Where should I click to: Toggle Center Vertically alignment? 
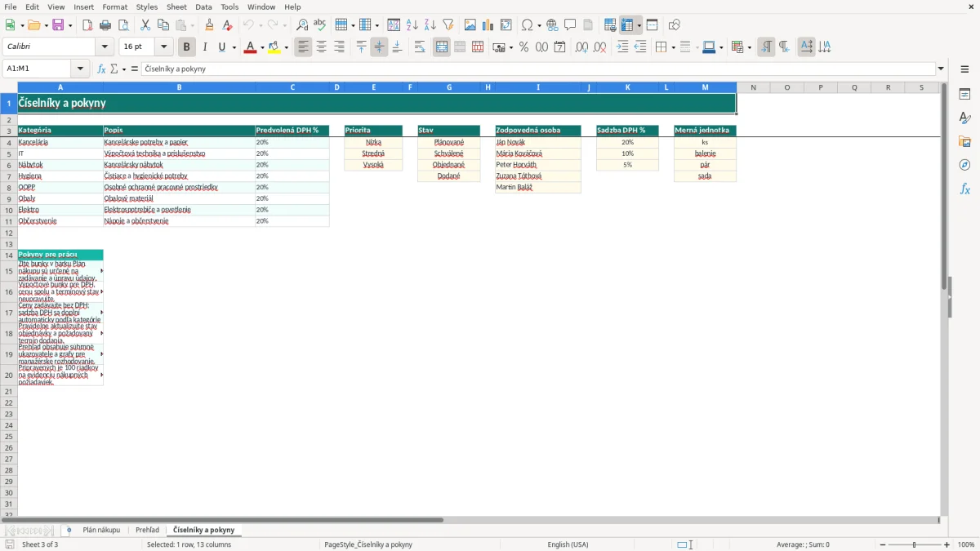379,47
